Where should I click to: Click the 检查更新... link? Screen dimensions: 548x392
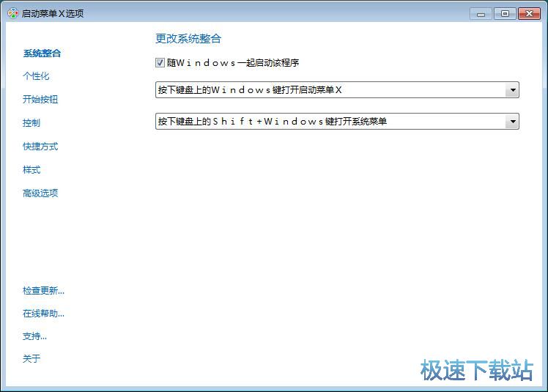(43, 291)
